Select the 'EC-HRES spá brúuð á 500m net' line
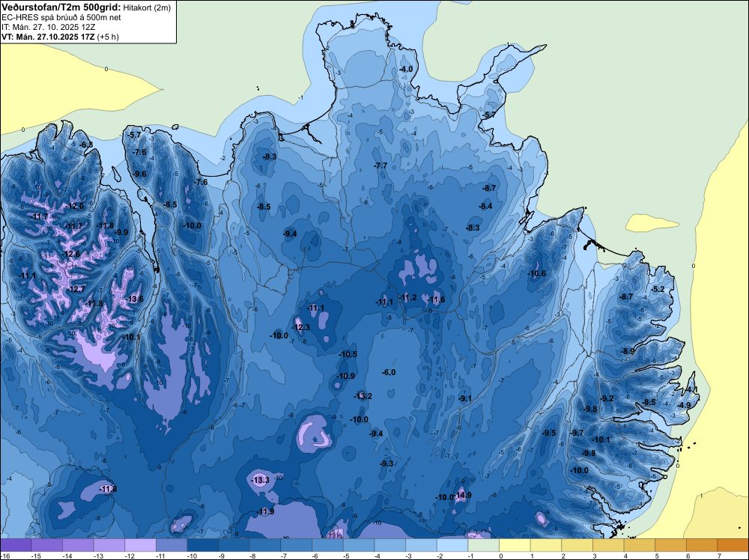Screen dimensions: 749x560 (x=61, y=17)
